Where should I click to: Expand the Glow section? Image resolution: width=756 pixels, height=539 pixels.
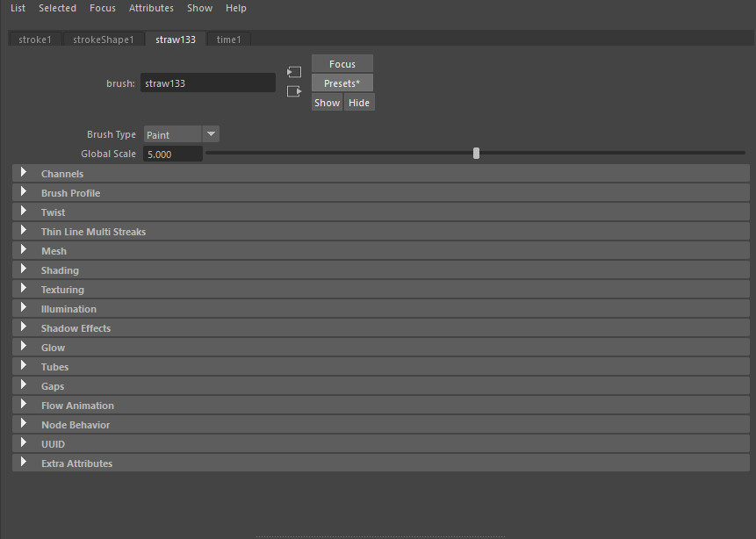[x=381, y=347]
